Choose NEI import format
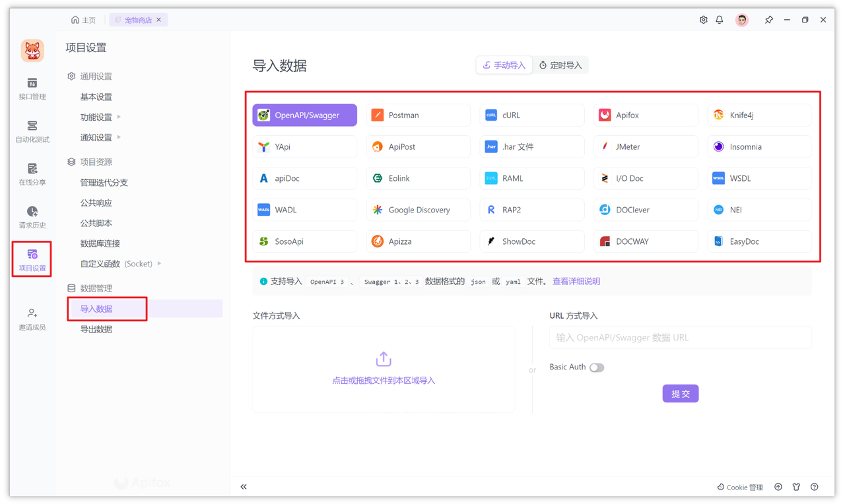 coord(759,210)
